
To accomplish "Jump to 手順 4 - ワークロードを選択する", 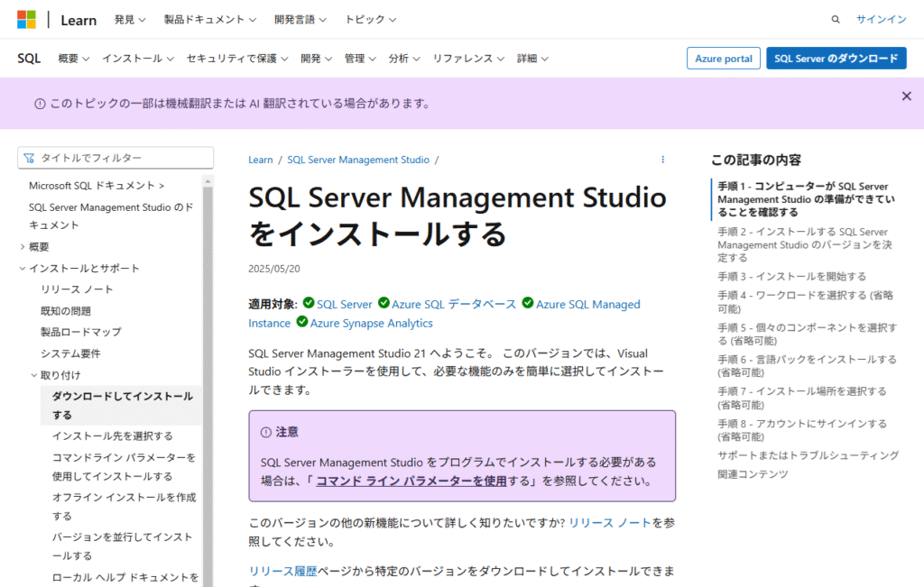I will pos(805,301).
